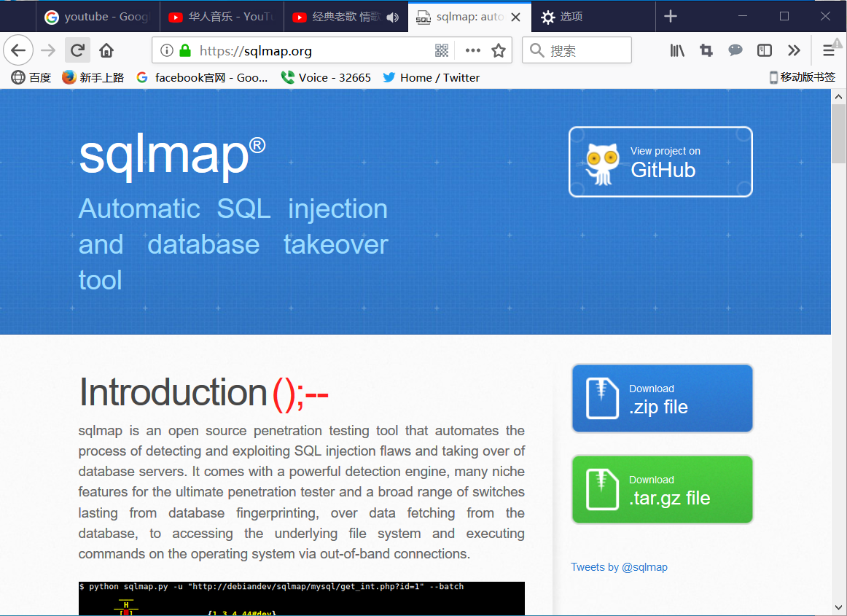
Task: Show site information via the info icon
Action: (167, 51)
